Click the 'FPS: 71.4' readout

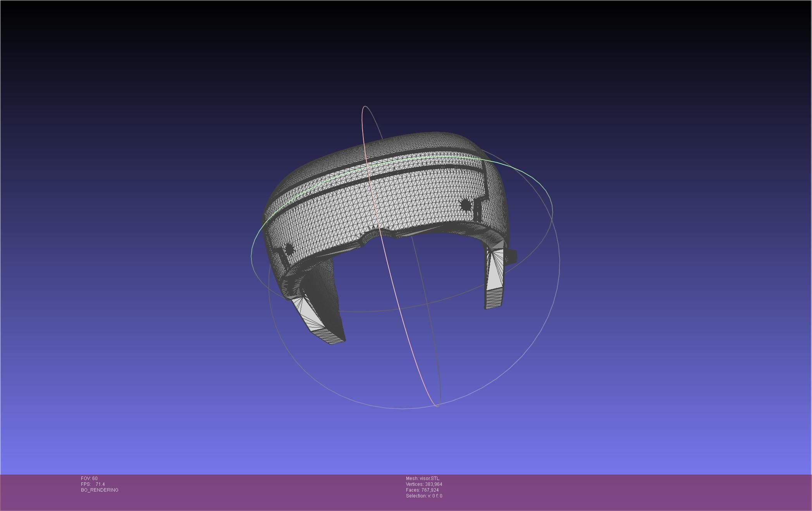click(x=93, y=484)
